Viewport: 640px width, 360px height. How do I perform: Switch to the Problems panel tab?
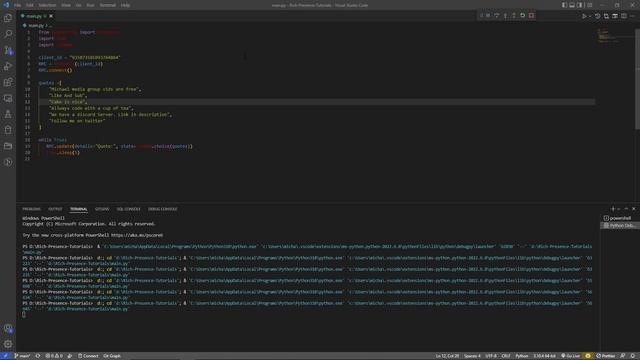click(31, 209)
